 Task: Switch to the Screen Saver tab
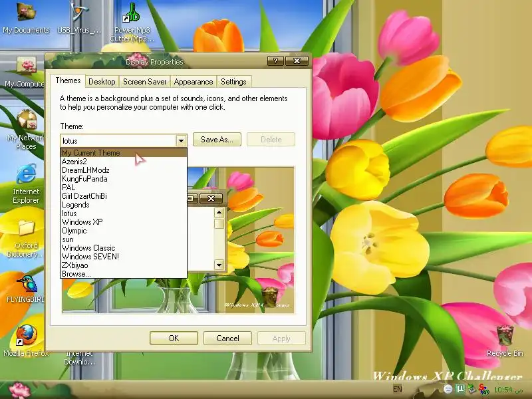click(x=144, y=82)
